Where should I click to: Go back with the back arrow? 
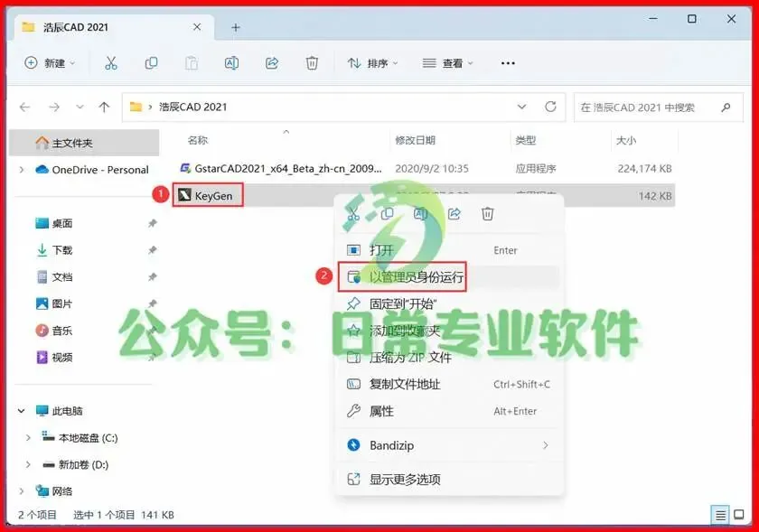(x=24, y=107)
